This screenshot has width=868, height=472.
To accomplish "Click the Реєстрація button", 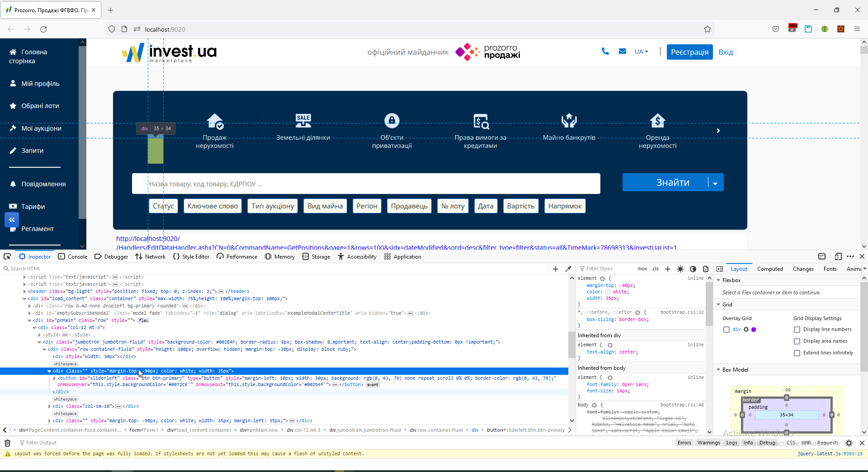I will pos(689,52).
